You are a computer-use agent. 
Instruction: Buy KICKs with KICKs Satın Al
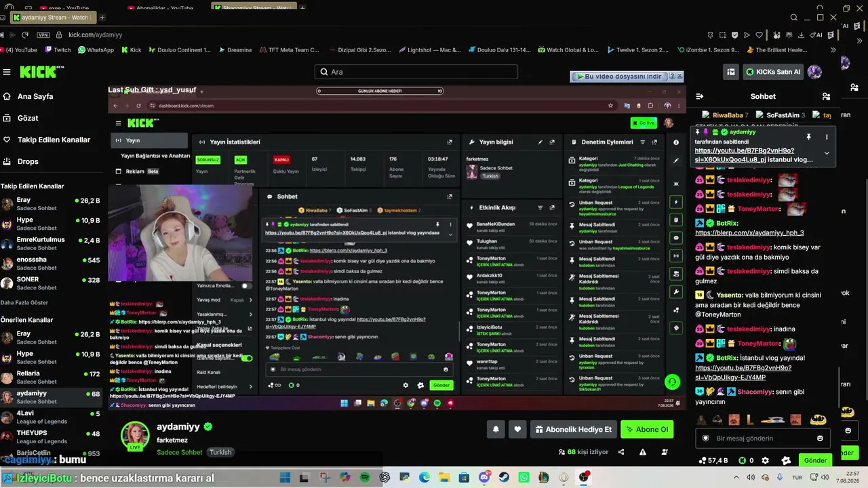coord(773,72)
